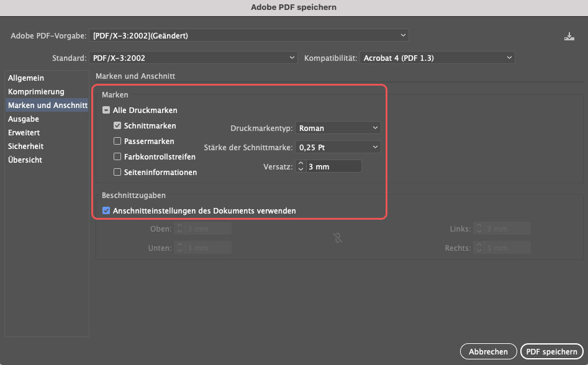Open the Adobe PDF-Vorgabe dropdown
Viewport: 588px width, 365px height.
click(249, 35)
